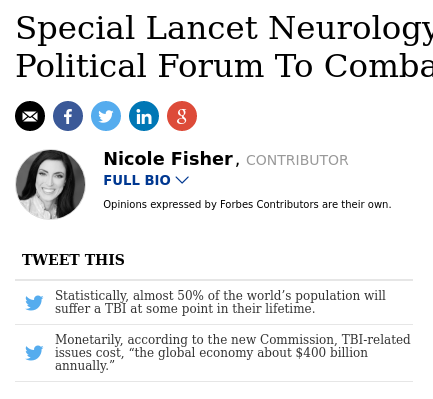Click the 'Political Forum To Comba' headline line

224,66
